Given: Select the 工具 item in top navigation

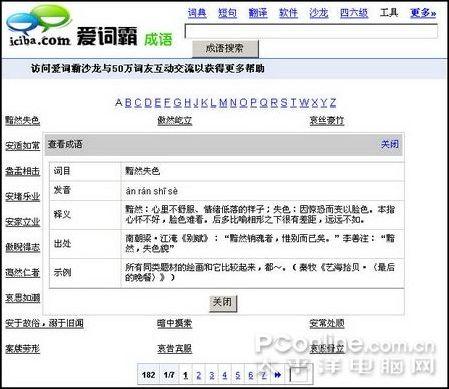Looking at the screenshot, I should [389, 13].
